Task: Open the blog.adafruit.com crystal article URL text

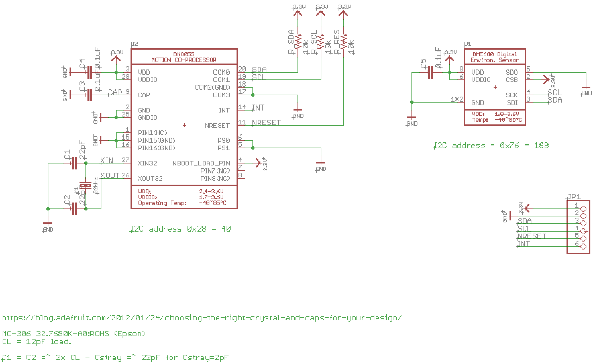Action: (202, 318)
